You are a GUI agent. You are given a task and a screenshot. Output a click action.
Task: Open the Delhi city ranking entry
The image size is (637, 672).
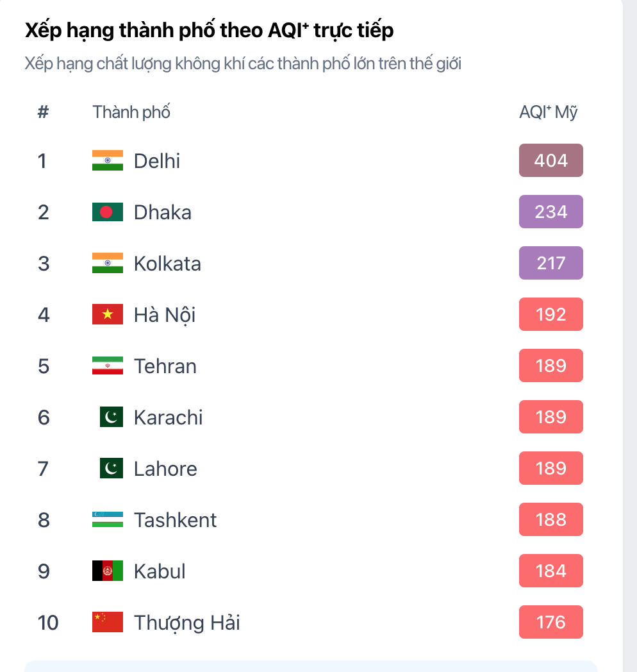click(156, 161)
